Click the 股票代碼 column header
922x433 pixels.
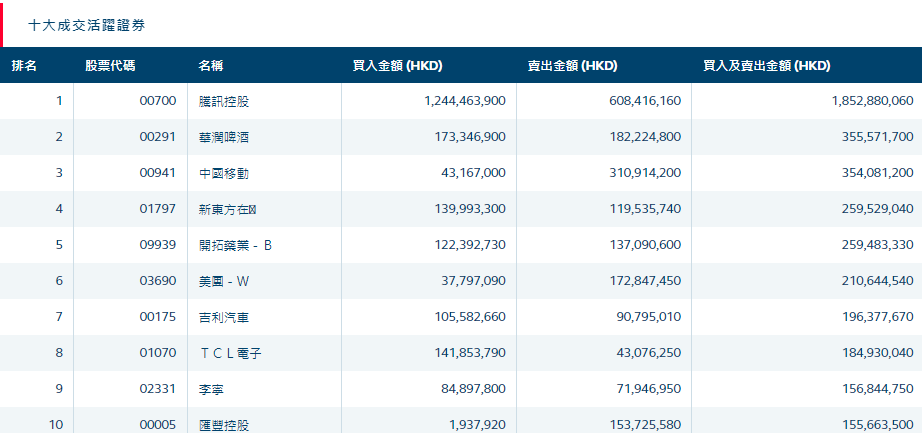click(x=110, y=66)
